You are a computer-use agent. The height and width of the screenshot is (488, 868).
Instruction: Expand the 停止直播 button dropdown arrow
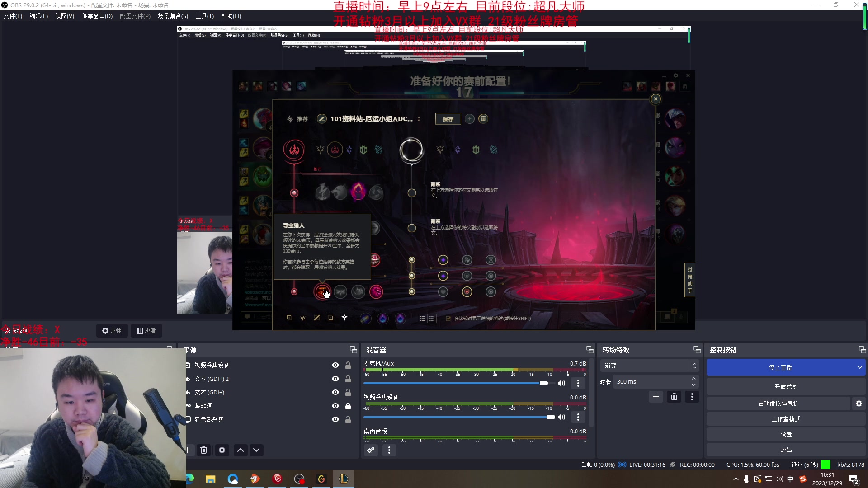(x=859, y=367)
